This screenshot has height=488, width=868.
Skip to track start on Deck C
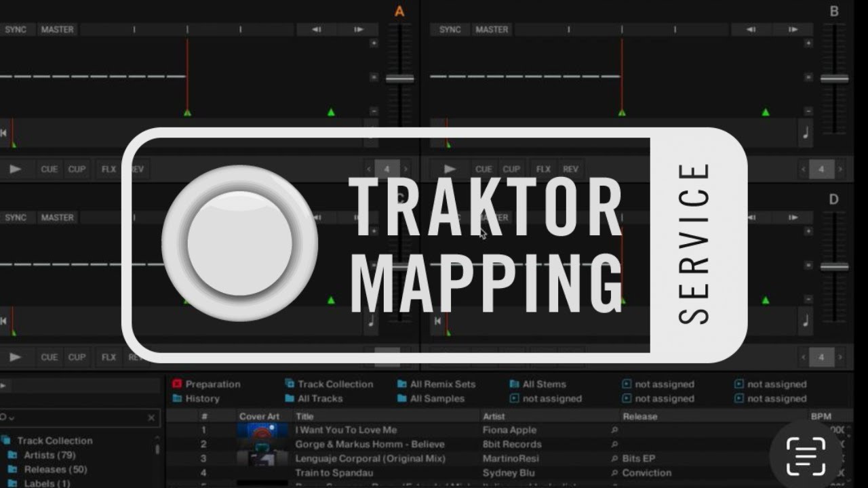tap(4, 321)
